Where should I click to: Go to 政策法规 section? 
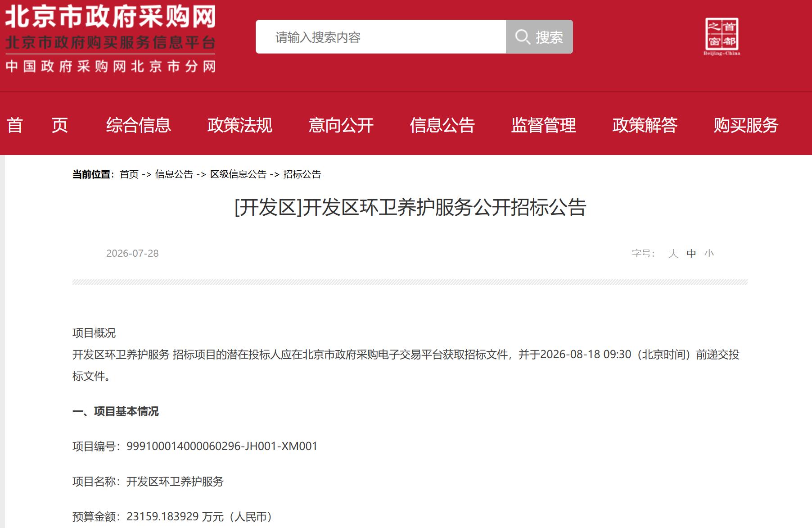(240, 125)
